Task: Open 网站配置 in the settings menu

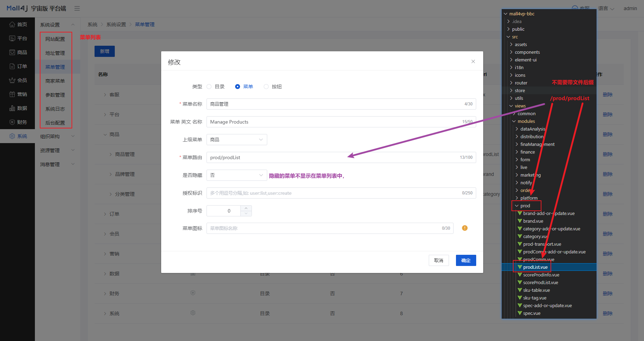Action: tap(55, 39)
